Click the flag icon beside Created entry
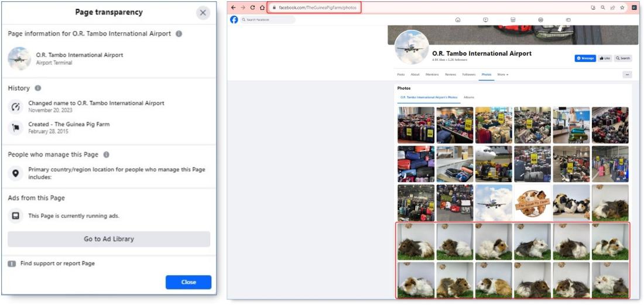 click(16, 128)
